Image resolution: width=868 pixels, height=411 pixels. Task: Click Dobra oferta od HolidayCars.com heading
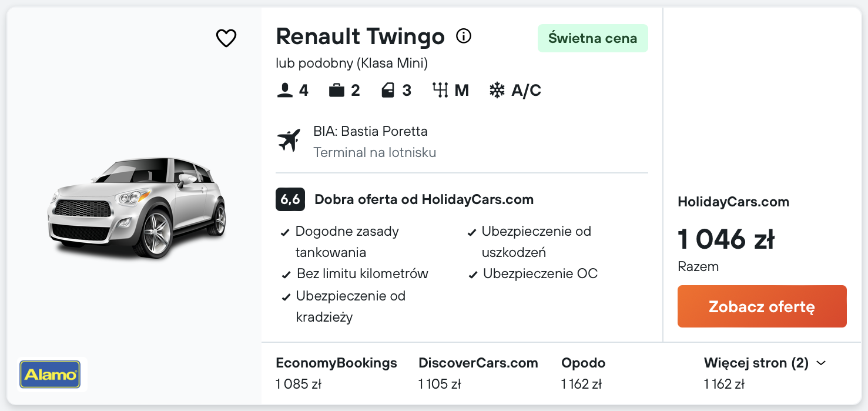[x=424, y=199]
